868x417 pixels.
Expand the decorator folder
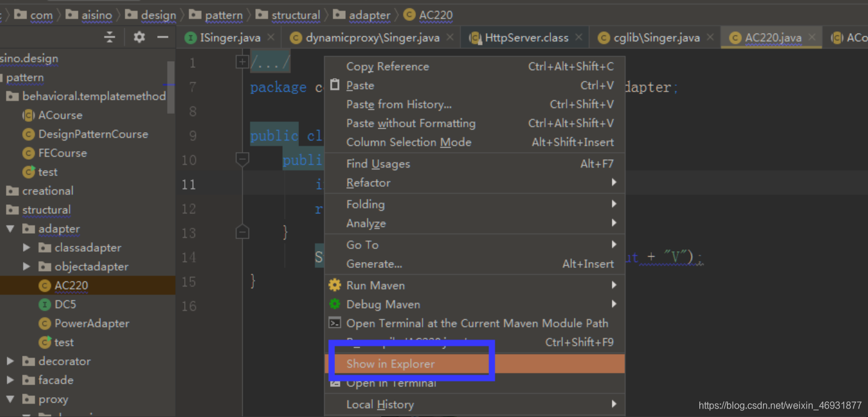coord(10,361)
